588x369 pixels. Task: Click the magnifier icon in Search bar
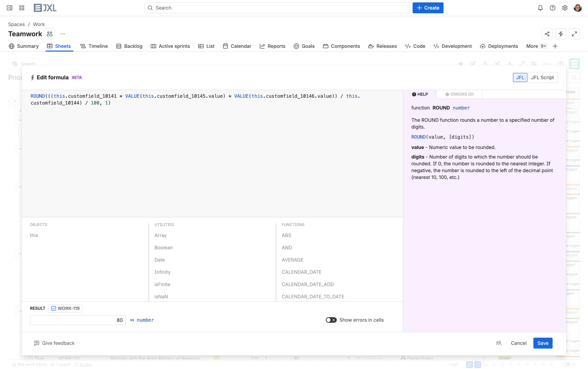150,8
